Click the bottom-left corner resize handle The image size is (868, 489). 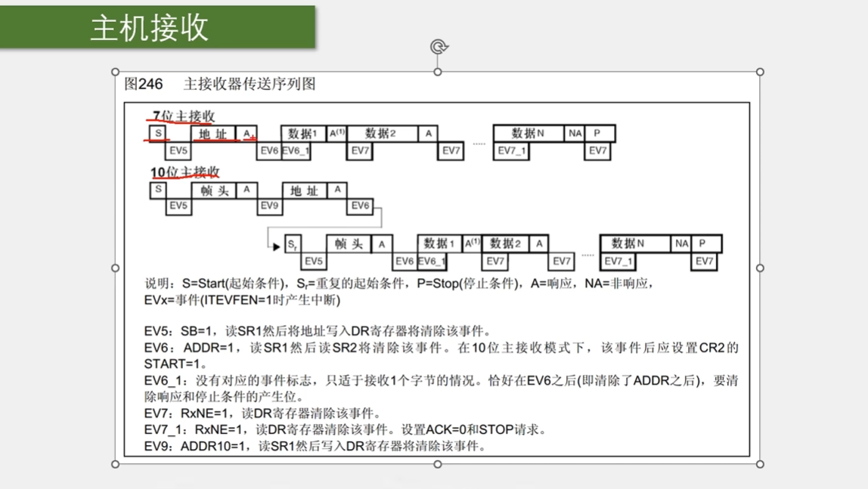click(x=116, y=464)
